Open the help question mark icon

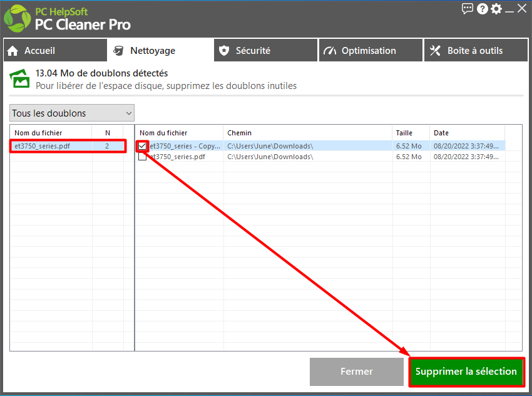[482, 9]
